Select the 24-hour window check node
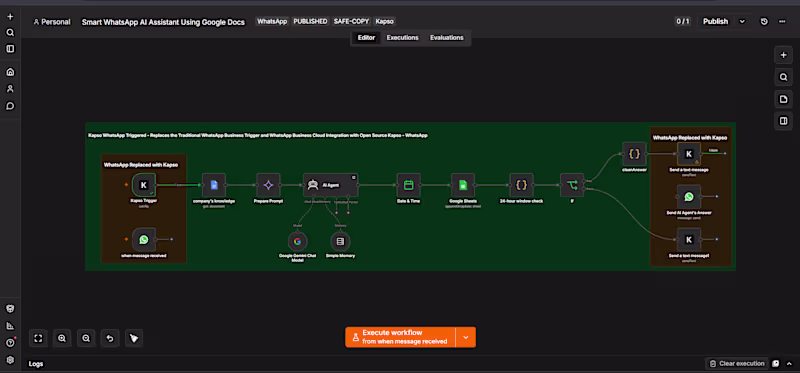The width and height of the screenshot is (800, 373). tap(521, 185)
